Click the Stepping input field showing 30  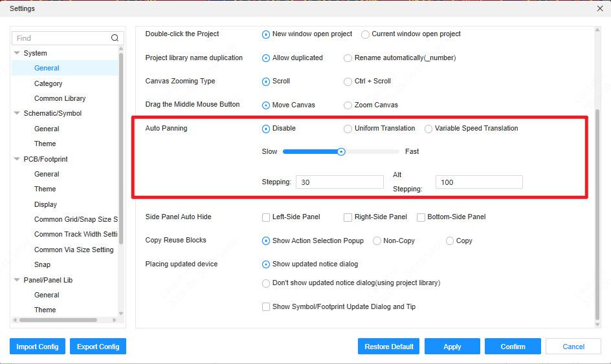point(340,182)
